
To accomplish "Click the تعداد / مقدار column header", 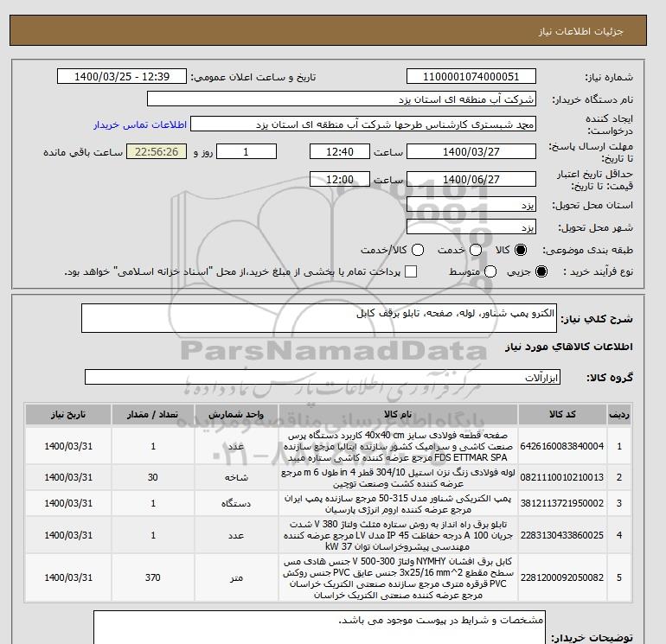I will point(153,415).
